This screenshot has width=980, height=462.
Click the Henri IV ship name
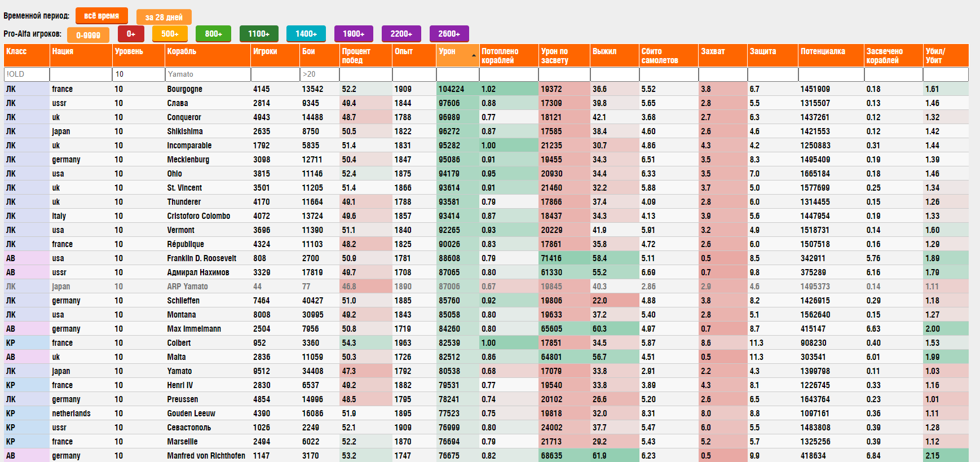[x=180, y=385]
